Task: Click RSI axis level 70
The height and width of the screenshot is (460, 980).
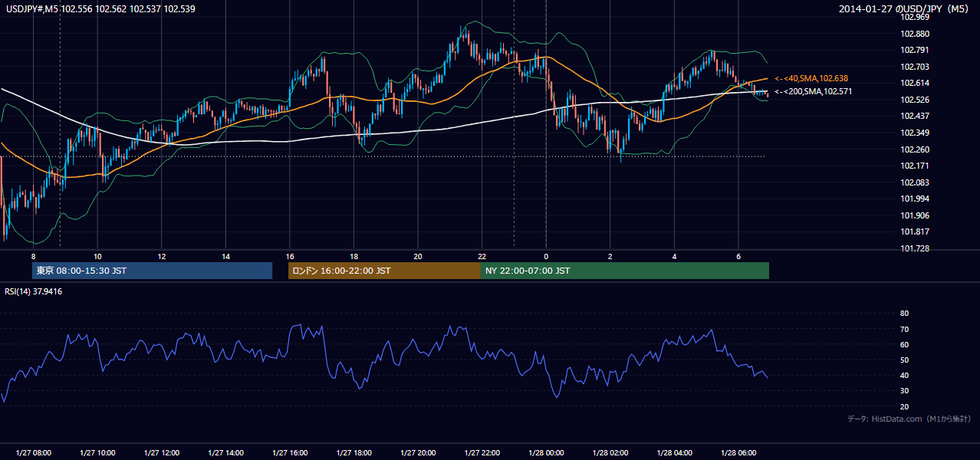Action: tap(904, 329)
